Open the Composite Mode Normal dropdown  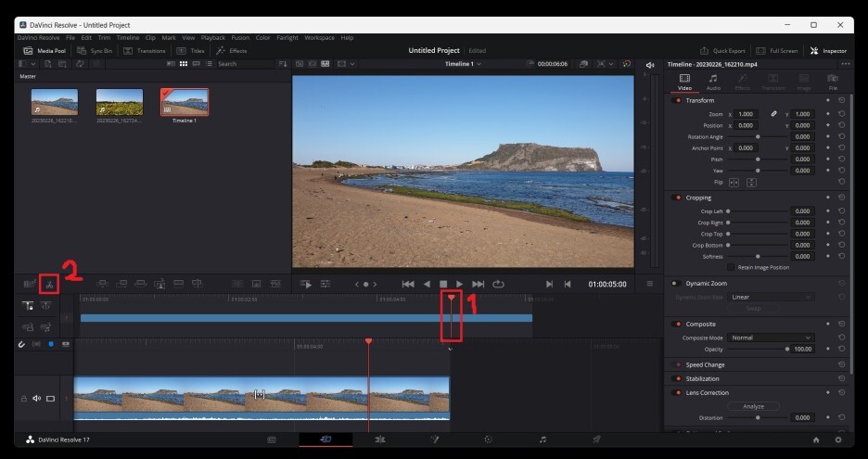[770, 338]
